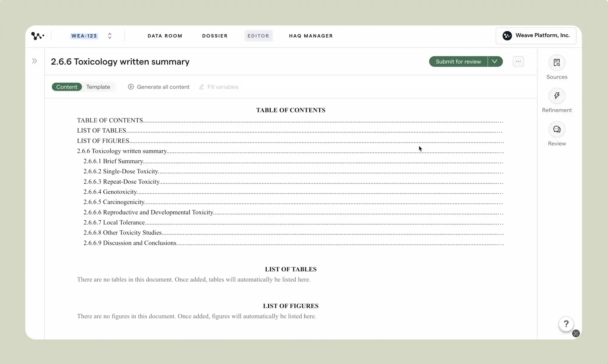
Task: Expand the collapsed left sidebar
Action: [x=34, y=61]
